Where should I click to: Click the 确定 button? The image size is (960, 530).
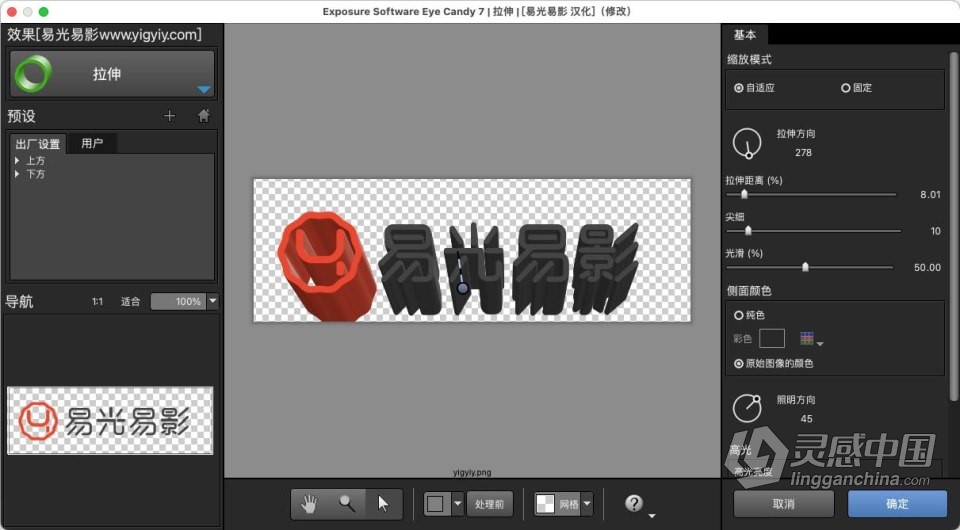[897, 504]
